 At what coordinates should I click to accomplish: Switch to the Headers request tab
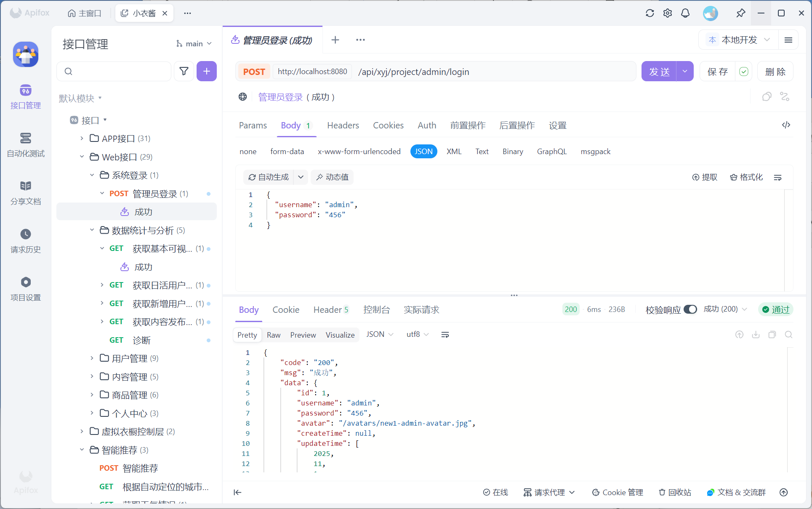(343, 125)
